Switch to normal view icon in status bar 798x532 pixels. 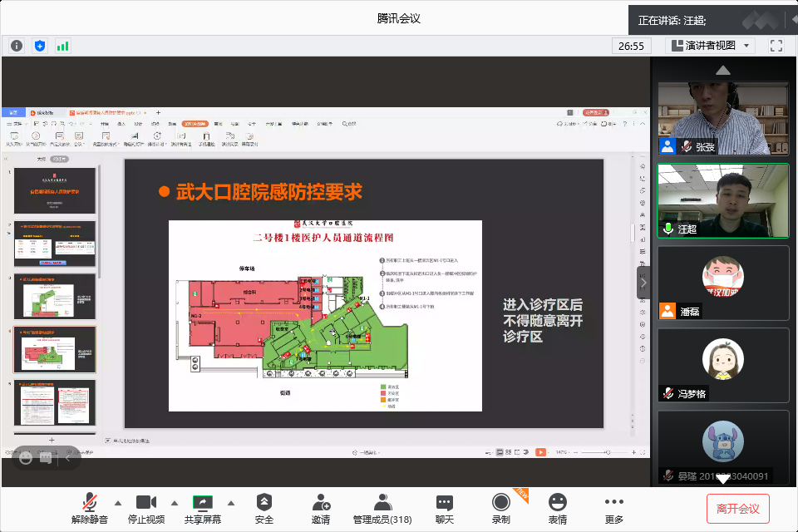coord(500,452)
